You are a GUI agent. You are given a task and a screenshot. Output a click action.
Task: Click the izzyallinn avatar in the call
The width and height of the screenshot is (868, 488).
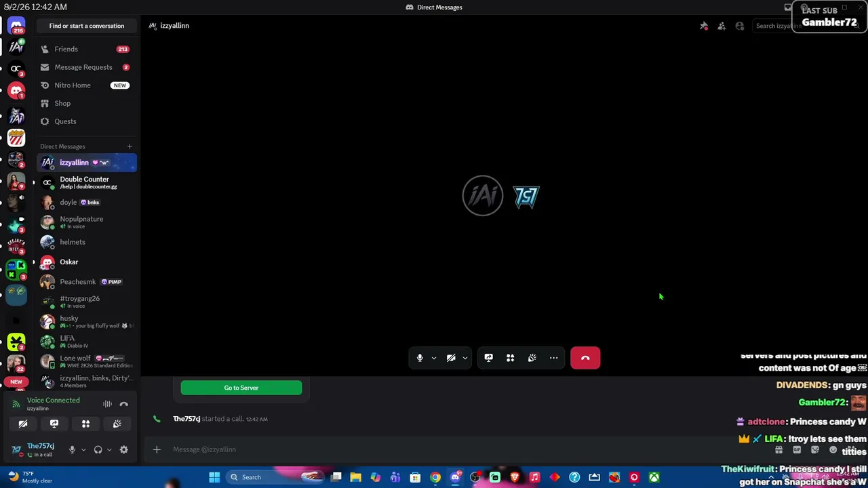(483, 196)
